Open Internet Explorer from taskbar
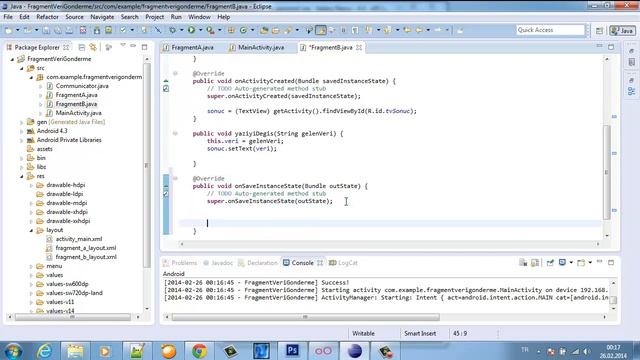640x360 pixels. (44, 351)
